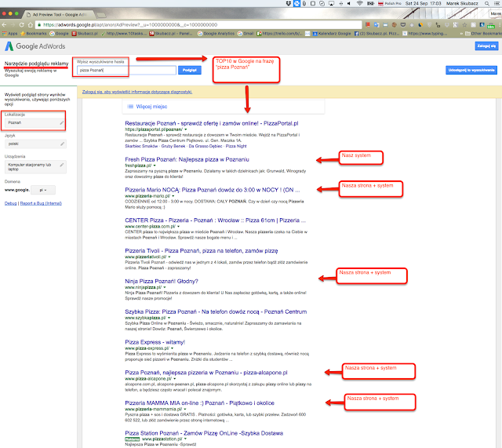Expand the www.pizza-express.pl URL dropdown arrow
Image resolution: width=502 pixels, height=448 pixels.
coord(173,348)
